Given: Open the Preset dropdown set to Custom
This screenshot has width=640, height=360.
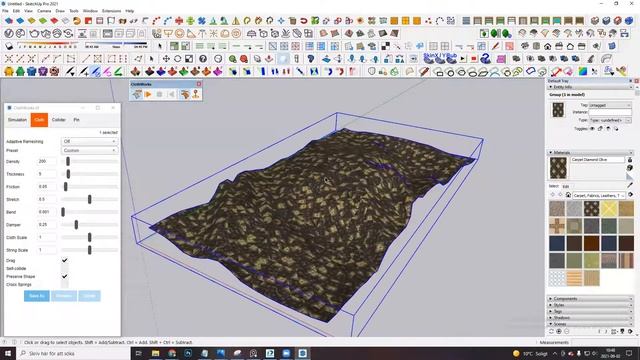Looking at the screenshot, I should 89,150.
